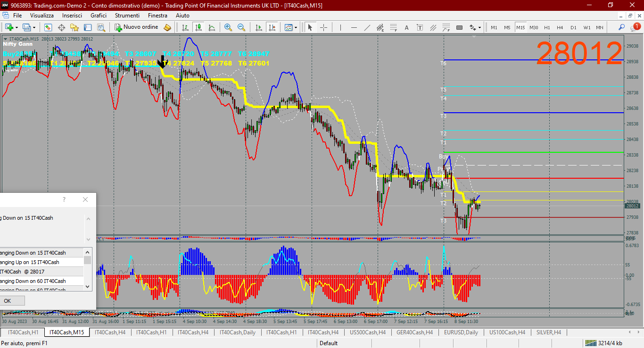
Task: Select the cursor arrow tool
Action: (x=310, y=27)
